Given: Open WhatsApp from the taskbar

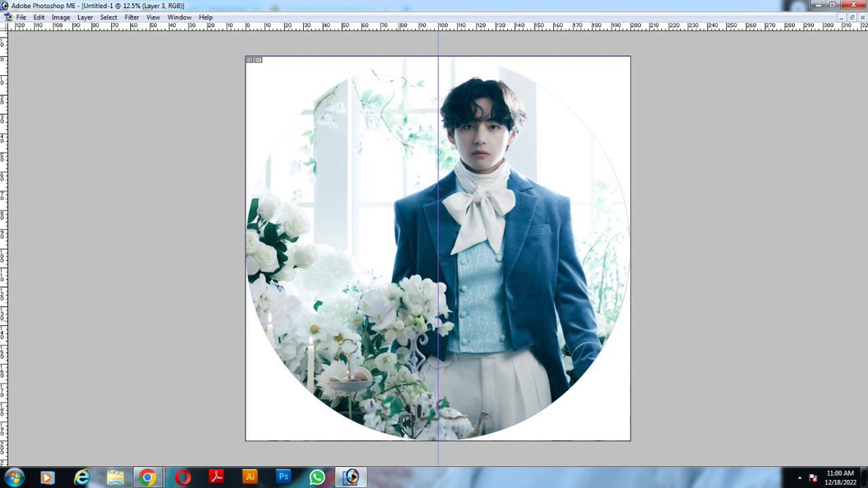Looking at the screenshot, I should click(x=317, y=477).
